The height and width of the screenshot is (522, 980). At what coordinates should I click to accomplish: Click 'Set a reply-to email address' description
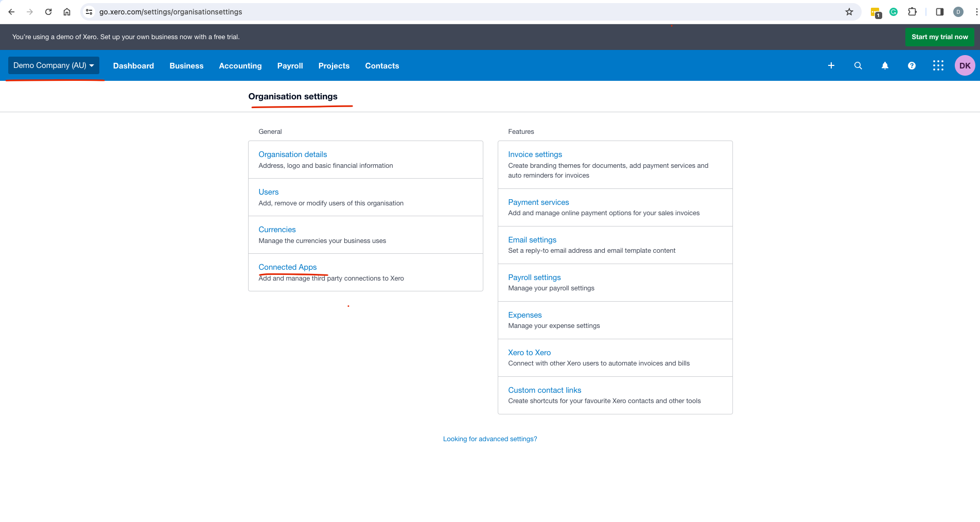(591, 251)
